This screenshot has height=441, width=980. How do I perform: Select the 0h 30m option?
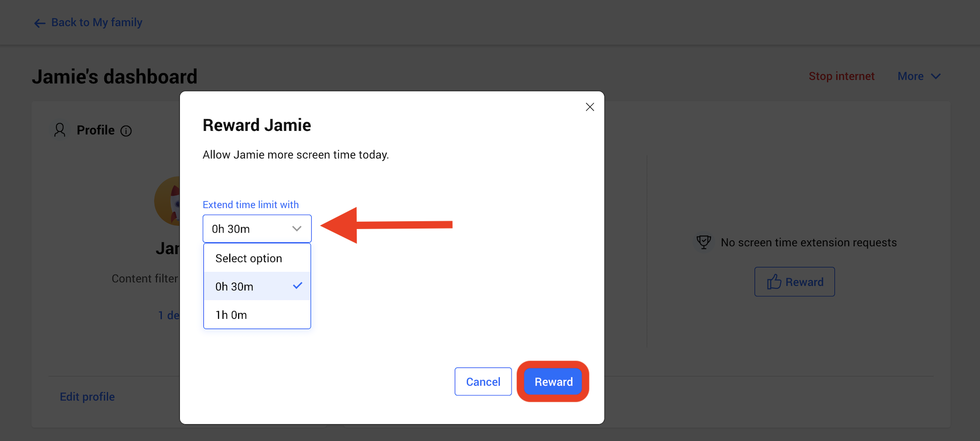pos(257,286)
